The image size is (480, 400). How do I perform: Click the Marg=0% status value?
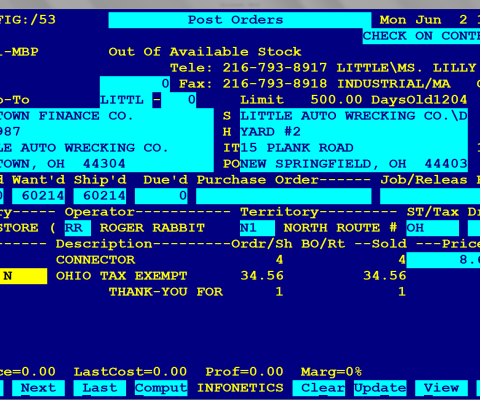[332, 372]
